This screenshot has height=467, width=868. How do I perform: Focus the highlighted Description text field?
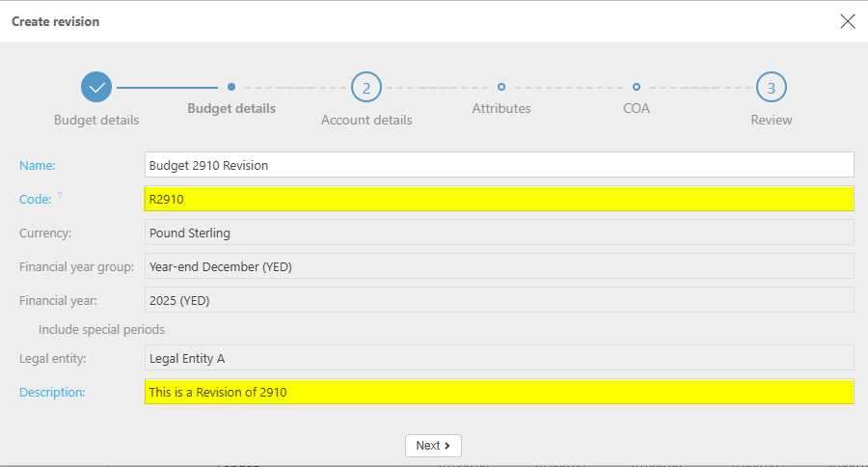tap(499, 392)
